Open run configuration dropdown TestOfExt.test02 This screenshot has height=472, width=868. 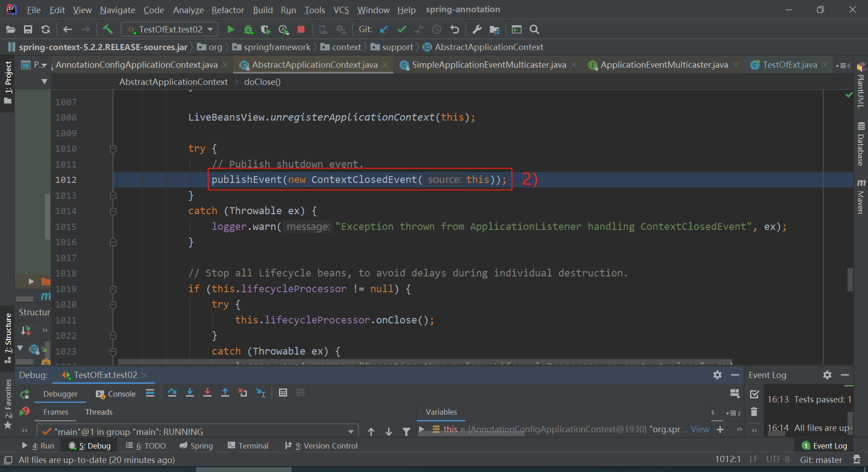170,29
